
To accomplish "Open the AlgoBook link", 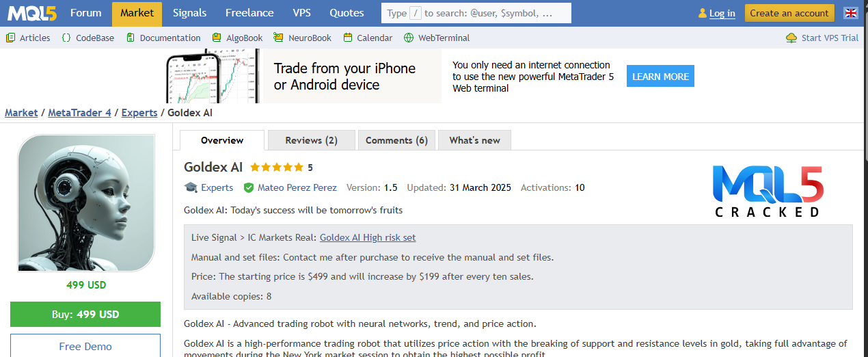I will pyautogui.click(x=245, y=38).
